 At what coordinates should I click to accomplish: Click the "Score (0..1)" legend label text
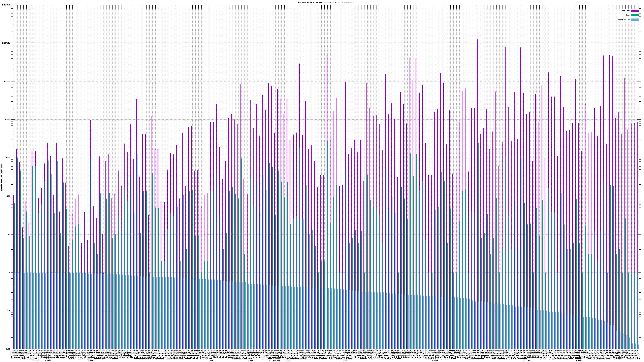[x=624, y=20]
